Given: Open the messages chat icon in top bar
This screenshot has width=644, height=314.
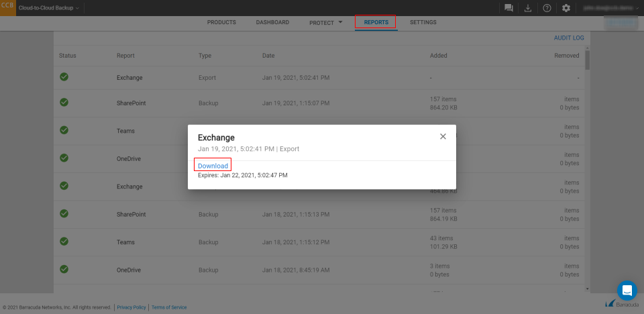Looking at the screenshot, I should click(509, 8).
